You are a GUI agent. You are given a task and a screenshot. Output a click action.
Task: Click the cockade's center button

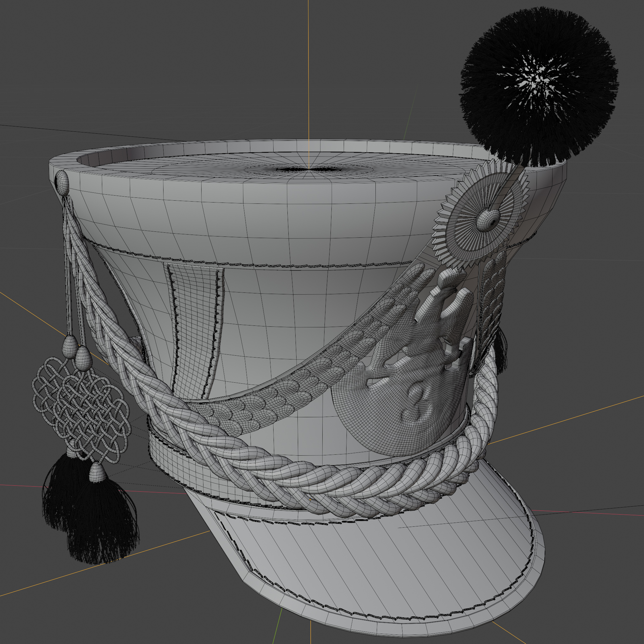(x=488, y=220)
